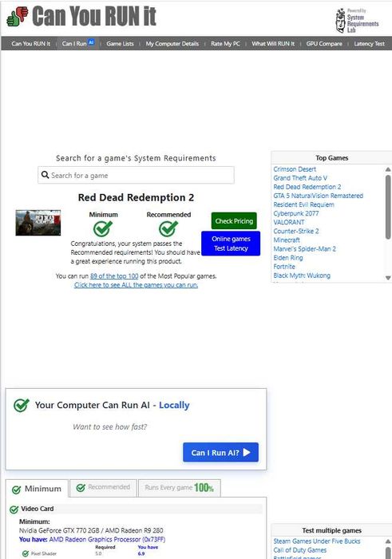Open Grand Theft Auto V in Top Games
Image resolution: width=392 pixels, height=559 pixels.
point(300,178)
